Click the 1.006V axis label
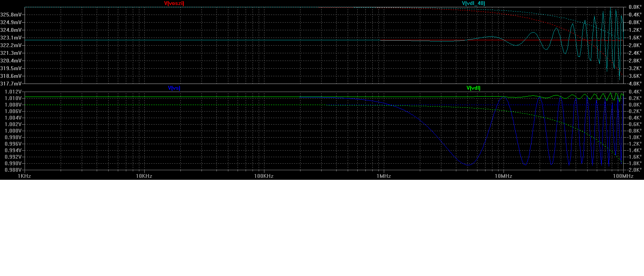Screen dimensions: 644x276 13,111
